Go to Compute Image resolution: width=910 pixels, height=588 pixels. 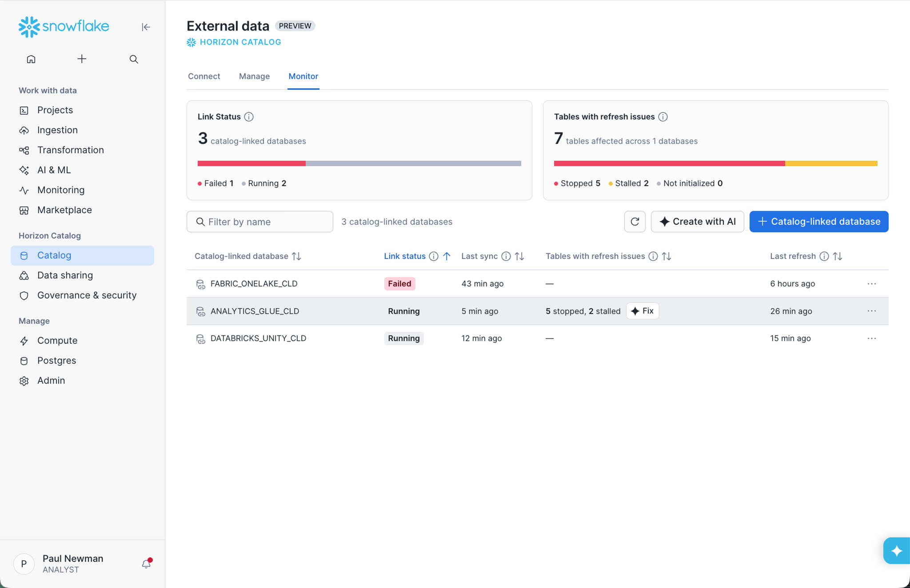[82, 341]
